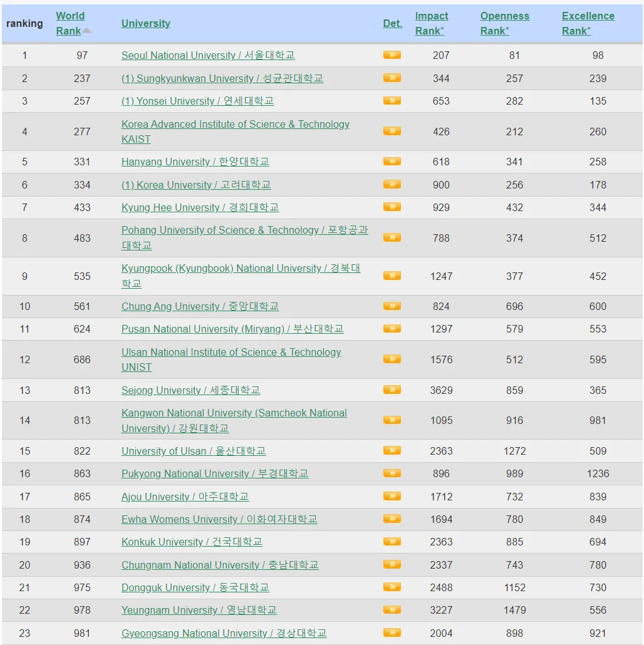Follow the Ewha Womens University link

[219, 519]
